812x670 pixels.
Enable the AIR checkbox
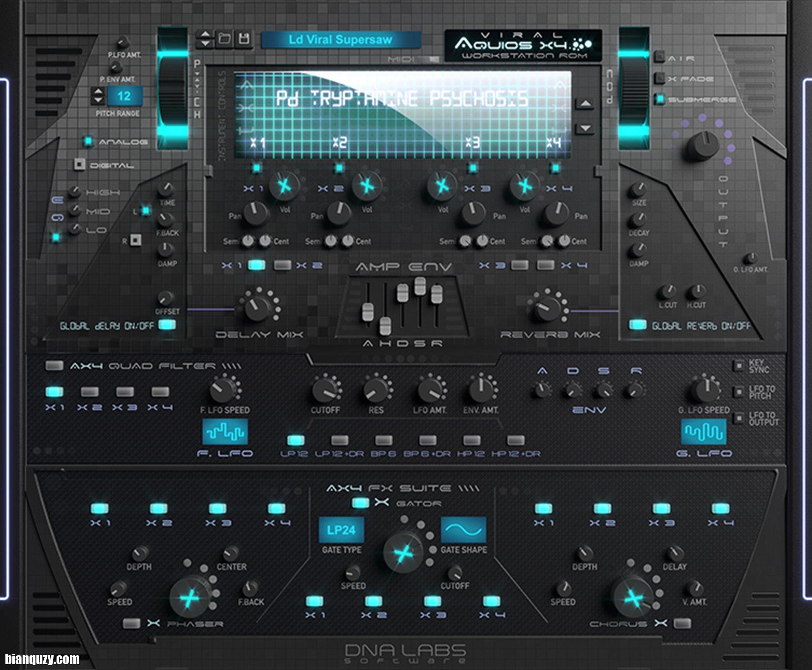659,57
